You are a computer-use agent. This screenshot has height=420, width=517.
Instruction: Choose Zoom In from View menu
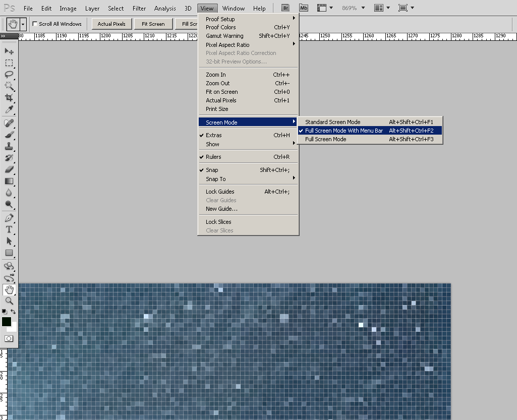coord(248,75)
